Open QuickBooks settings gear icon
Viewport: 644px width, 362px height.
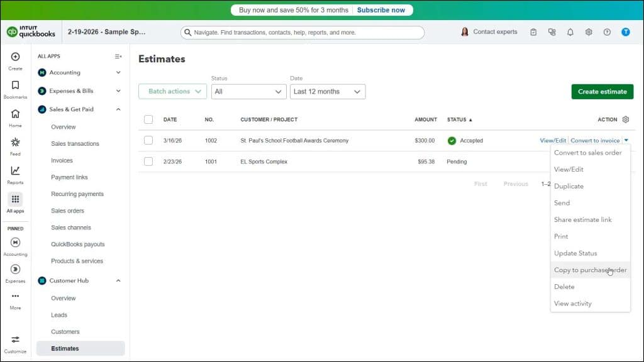click(x=587, y=31)
